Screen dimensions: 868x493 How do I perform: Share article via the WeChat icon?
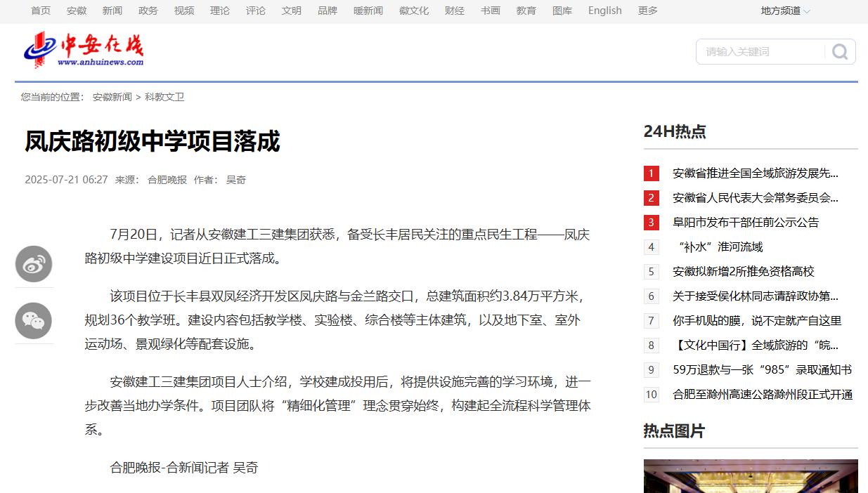click(x=33, y=320)
